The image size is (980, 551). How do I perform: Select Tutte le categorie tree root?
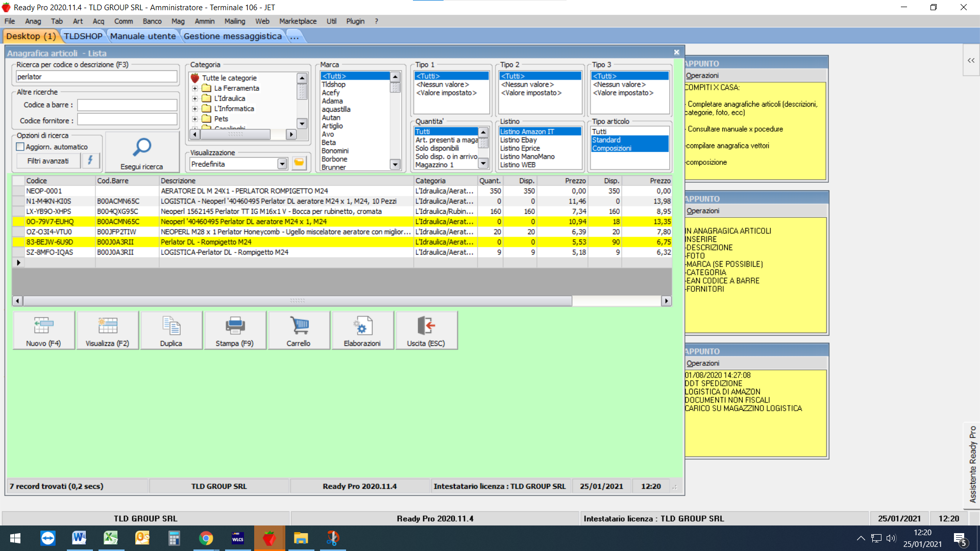[229, 78]
